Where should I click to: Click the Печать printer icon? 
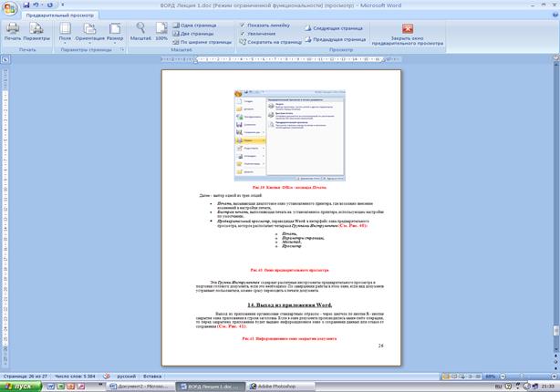13,31
